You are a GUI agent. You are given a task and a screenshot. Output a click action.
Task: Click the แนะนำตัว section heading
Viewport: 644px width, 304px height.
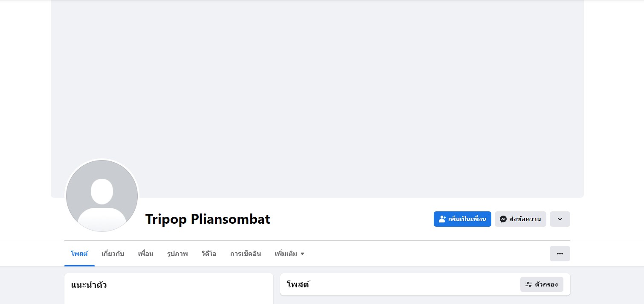click(89, 285)
